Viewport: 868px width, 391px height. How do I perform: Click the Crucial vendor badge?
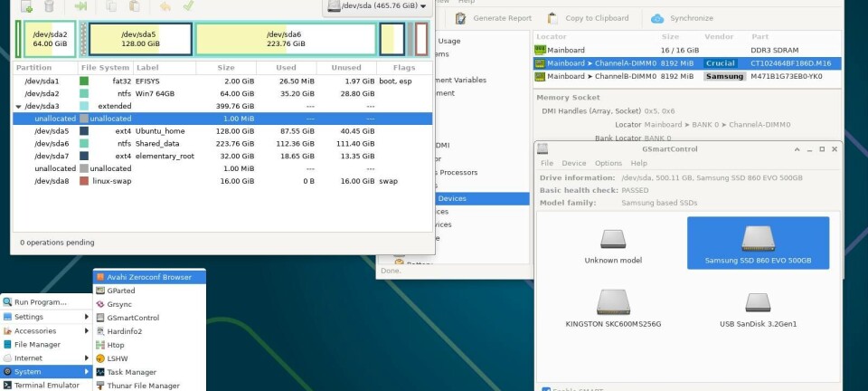721,63
